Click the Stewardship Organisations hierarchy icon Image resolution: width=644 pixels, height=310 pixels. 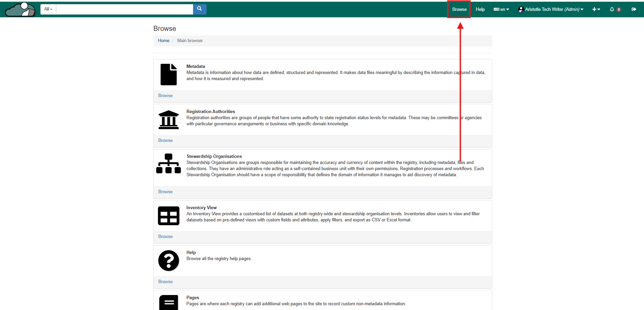coord(169,164)
